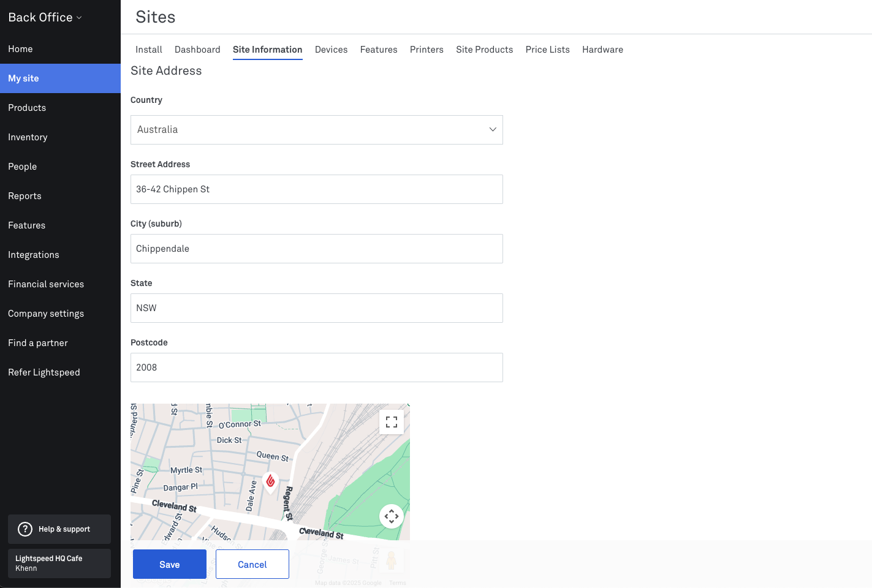Select My site in the sidebar
Screen dimensions: 872x588
[60, 78]
